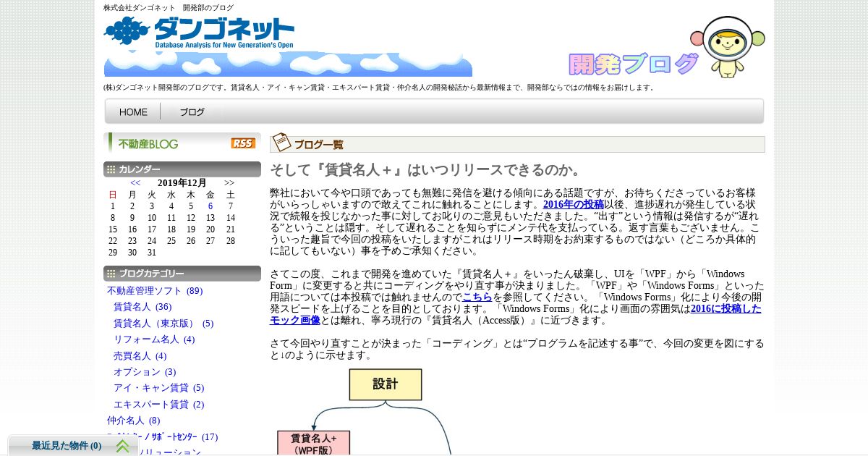Click the カレンダー header icon

111,169
